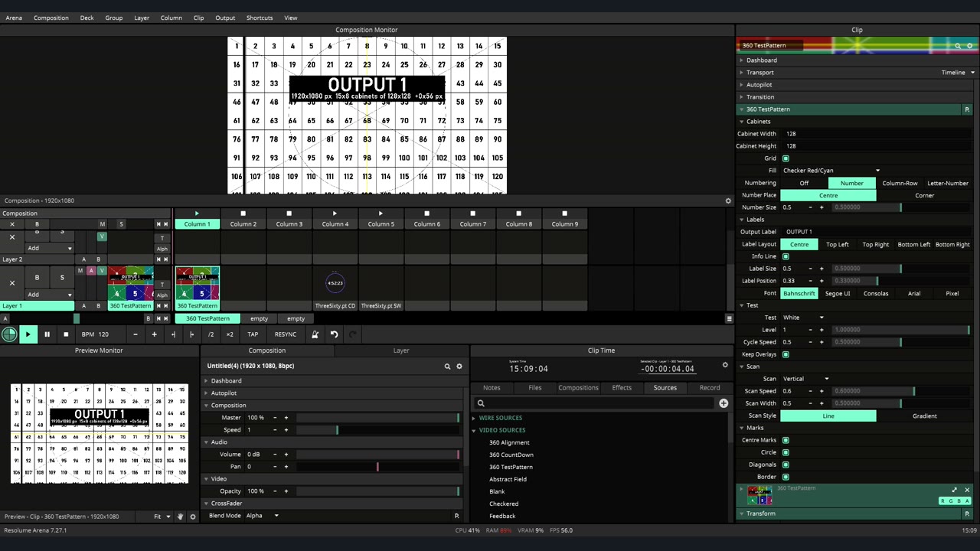This screenshot has width=980, height=551.
Task: Click the composition play button in the transport bar
Action: [x=28, y=334]
